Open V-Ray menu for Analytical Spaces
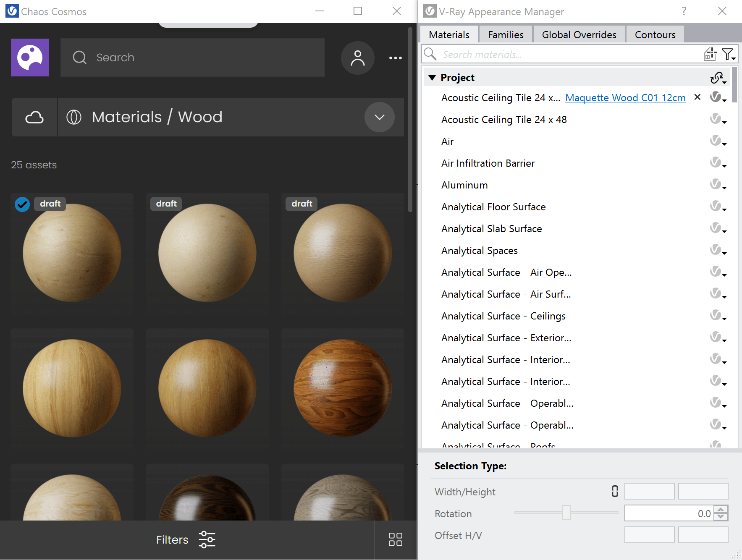The height and width of the screenshot is (560, 742). tap(718, 250)
